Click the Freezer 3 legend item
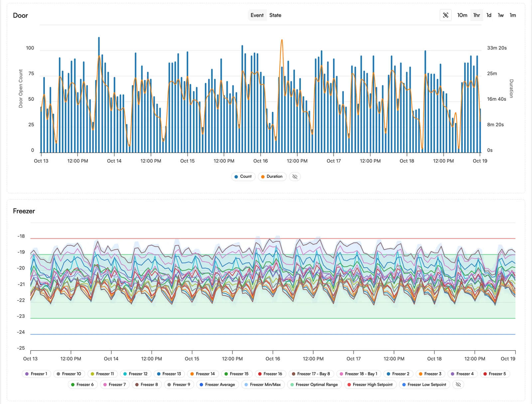This screenshot has height=404, width=532. point(430,374)
